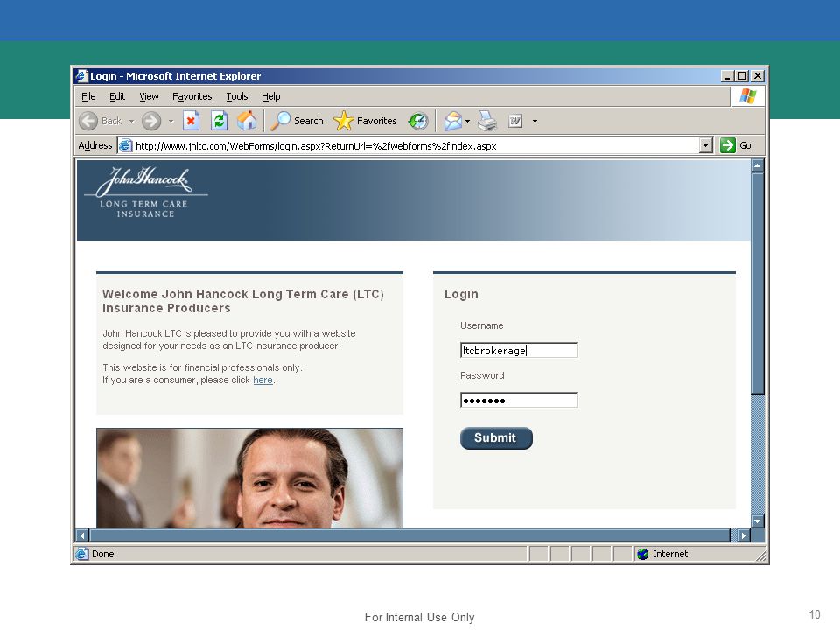The height and width of the screenshot is (630, 840).
Task: Click the address bar URL field
Action: pos(409,145)
